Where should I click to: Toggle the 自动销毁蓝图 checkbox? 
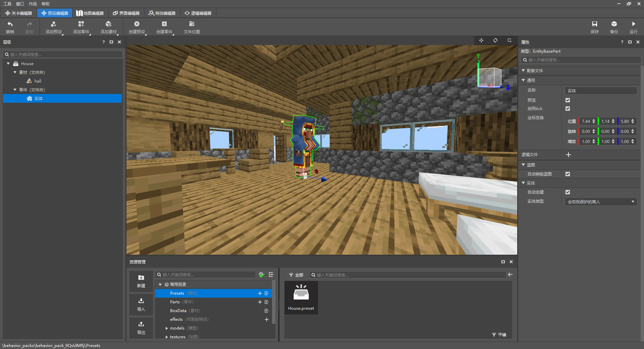click(568, 174)
